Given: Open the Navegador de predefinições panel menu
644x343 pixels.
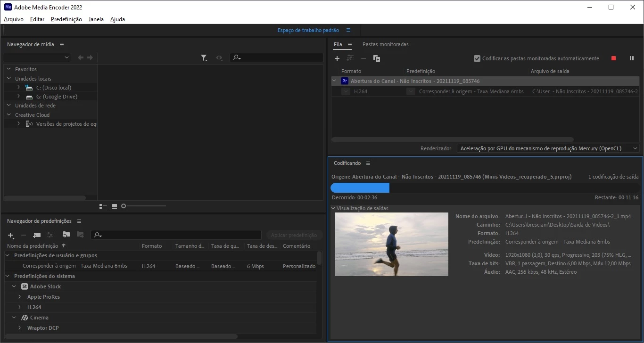Looking at the screenshot, I should click(x=79, y=221).
